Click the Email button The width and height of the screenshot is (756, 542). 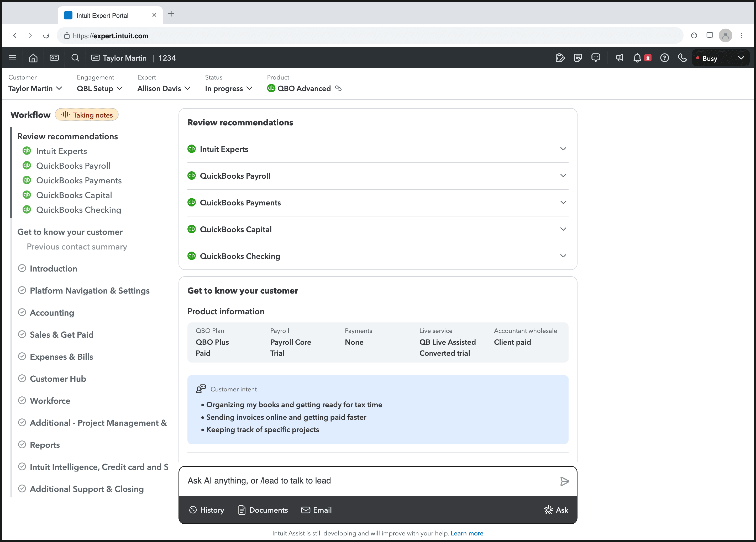point(316,510)
